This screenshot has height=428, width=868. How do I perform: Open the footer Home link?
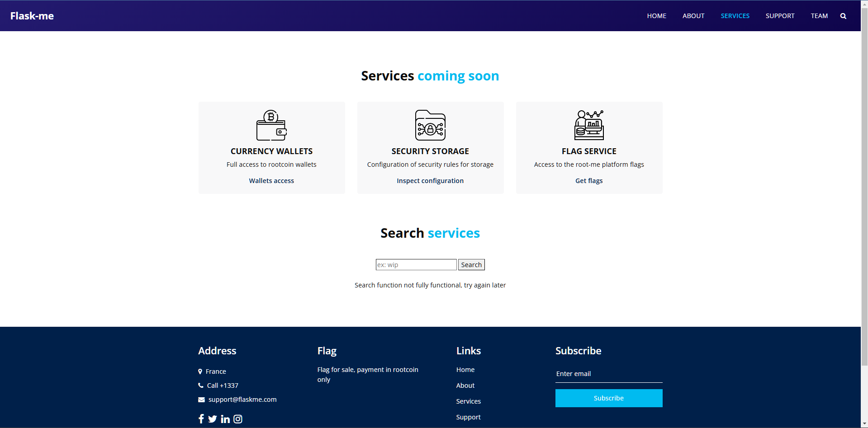click(465, 370)
